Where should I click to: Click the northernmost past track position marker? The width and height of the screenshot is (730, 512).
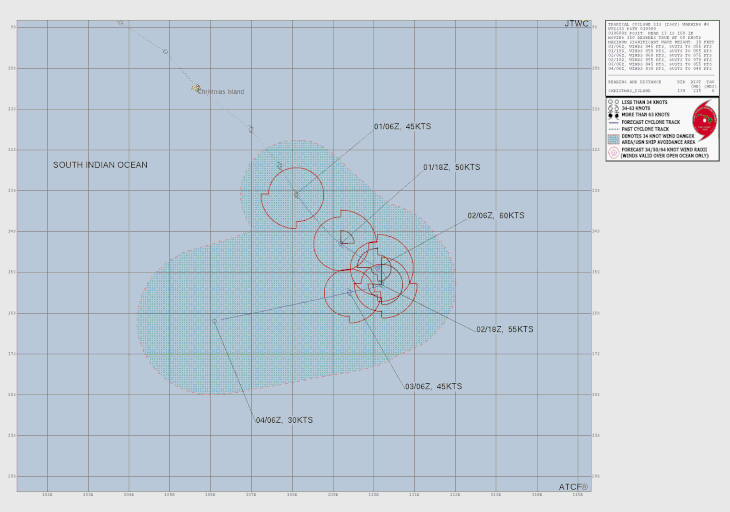tap(121, 23)
